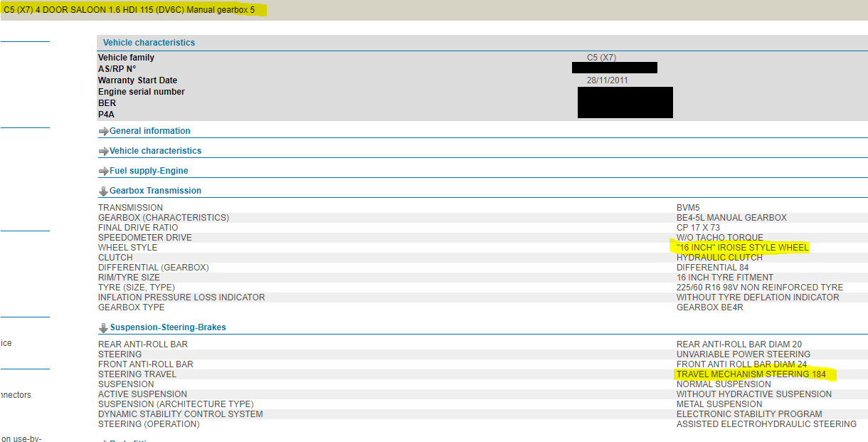Select the Warranty Start Date value 28/11/2011
868x442 pixels.
pyautogui.click(x=608, y=80)
